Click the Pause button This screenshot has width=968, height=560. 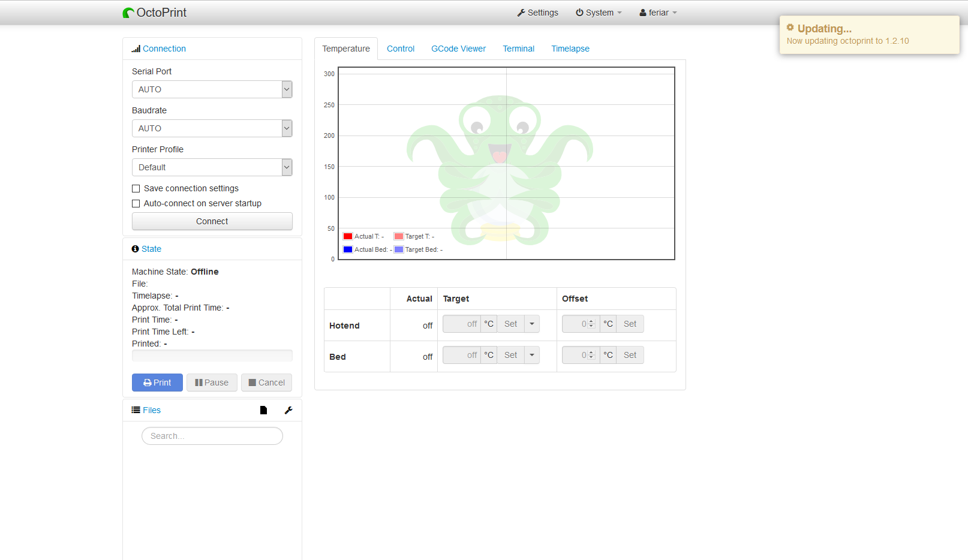[x=212, y=383]
